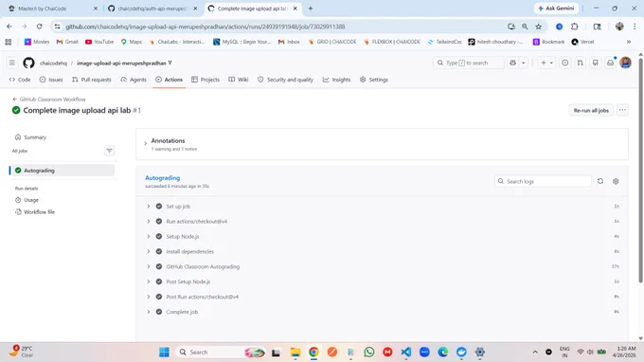Select the Autograding job in sidebar

click(x=63, y=171)
